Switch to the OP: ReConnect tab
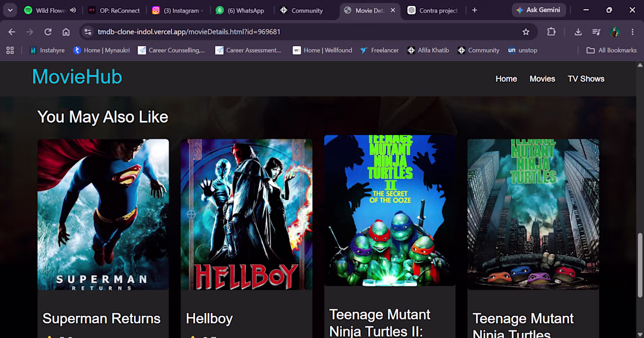Screen dimensions: 644x338 pos(115,11)
